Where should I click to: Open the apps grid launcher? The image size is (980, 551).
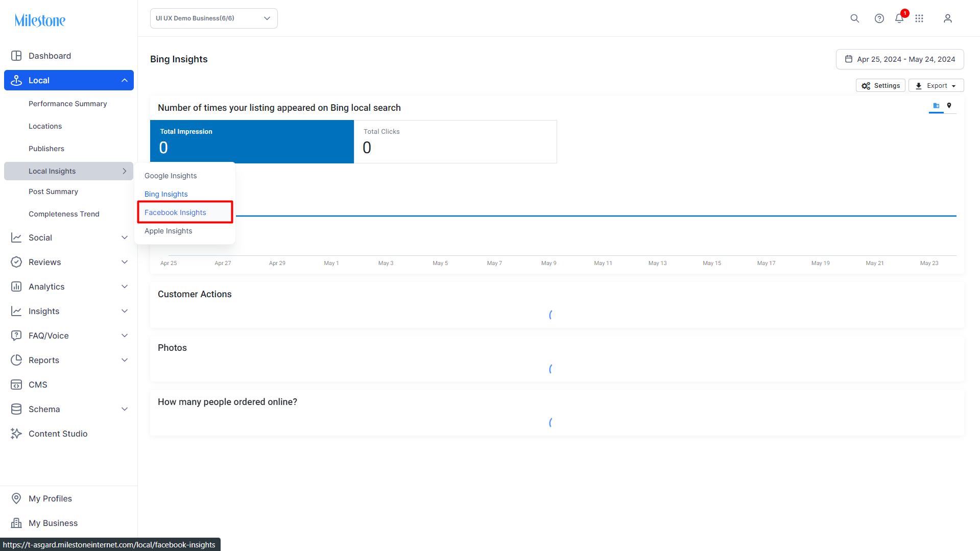919,18
